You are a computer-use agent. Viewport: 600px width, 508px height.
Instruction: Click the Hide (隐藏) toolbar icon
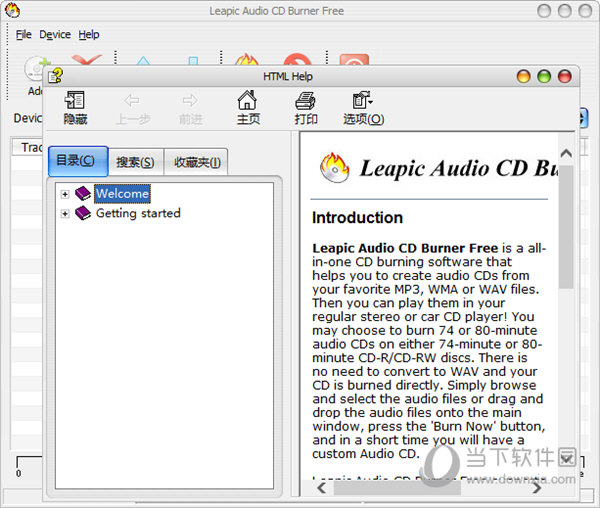point(74,100)
